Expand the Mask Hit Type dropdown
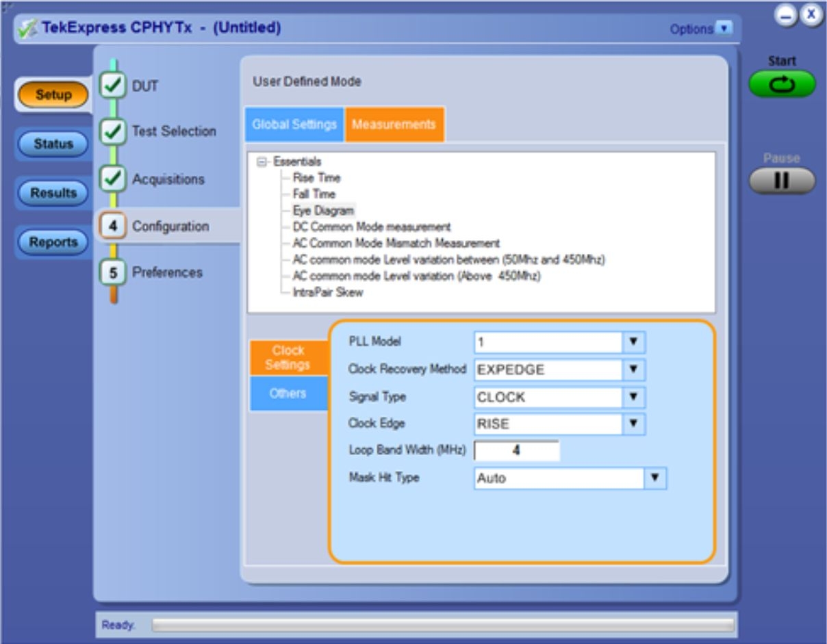Screen dimensions: 827x644 point(654,478)
